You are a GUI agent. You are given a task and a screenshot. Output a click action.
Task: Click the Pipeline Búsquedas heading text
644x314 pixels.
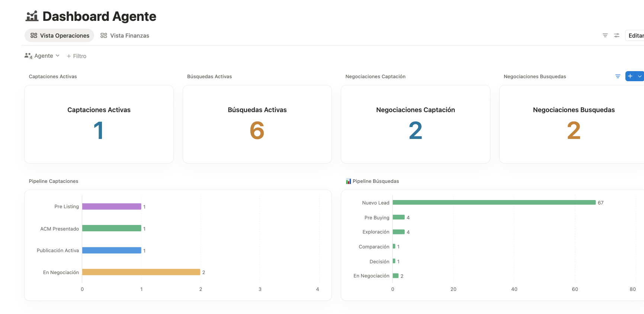pos(376,181)
